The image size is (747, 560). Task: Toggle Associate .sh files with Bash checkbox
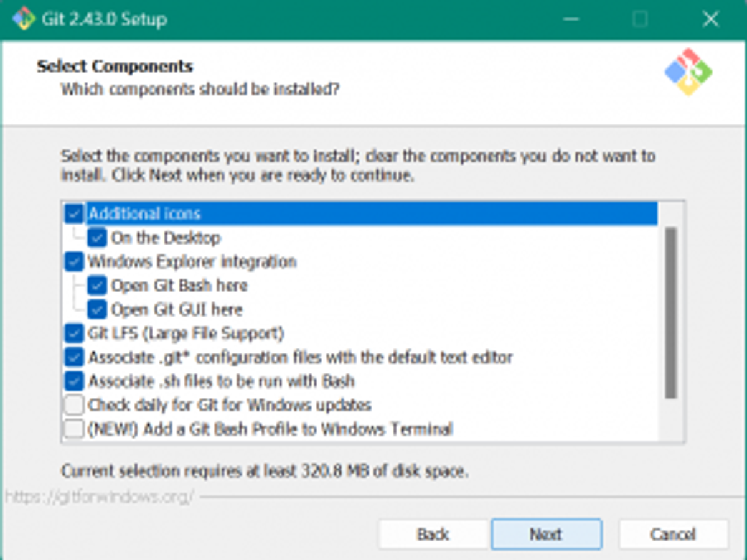click(74, 381)
